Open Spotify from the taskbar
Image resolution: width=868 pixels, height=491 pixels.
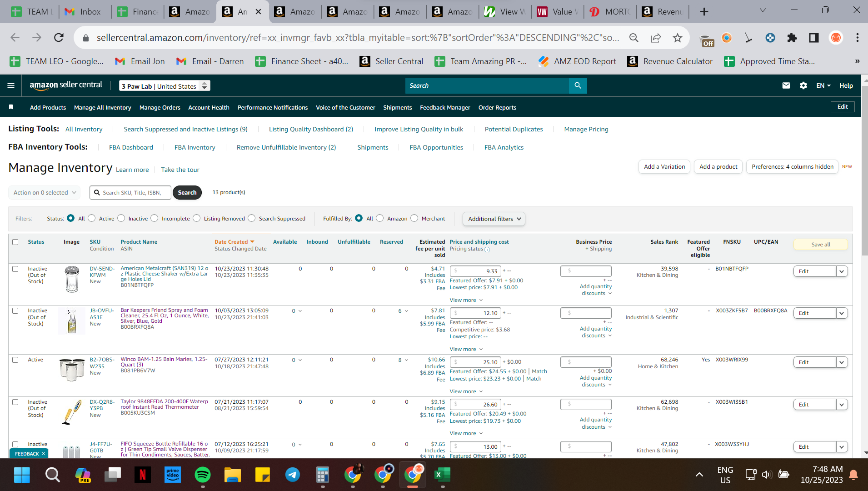[x=203, y=475]
